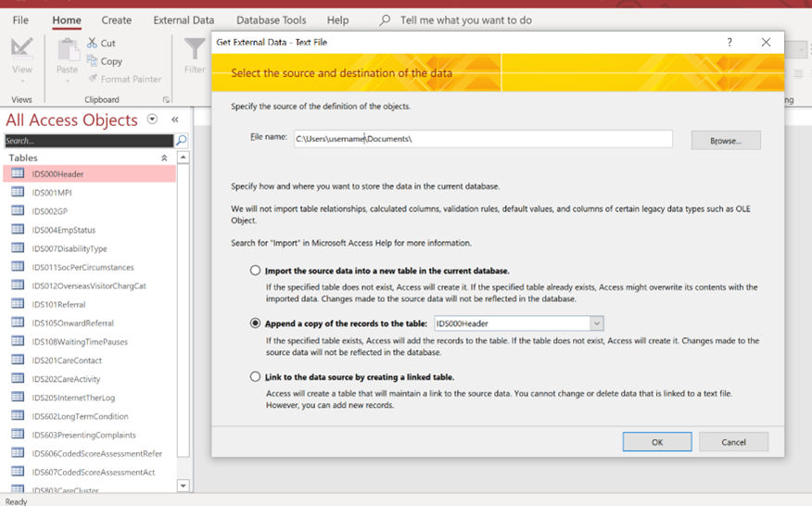Click the dialog help question mark
The width and height of the screenshot is (812, 506).
[x=730, y=42]
